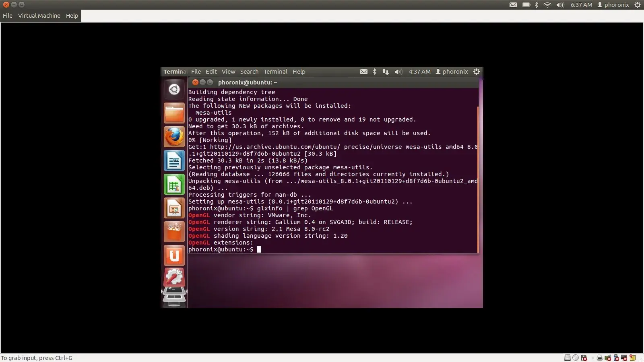
Task: Click the CD/DVD drive icon in status bar
Action: pos(576,358)
